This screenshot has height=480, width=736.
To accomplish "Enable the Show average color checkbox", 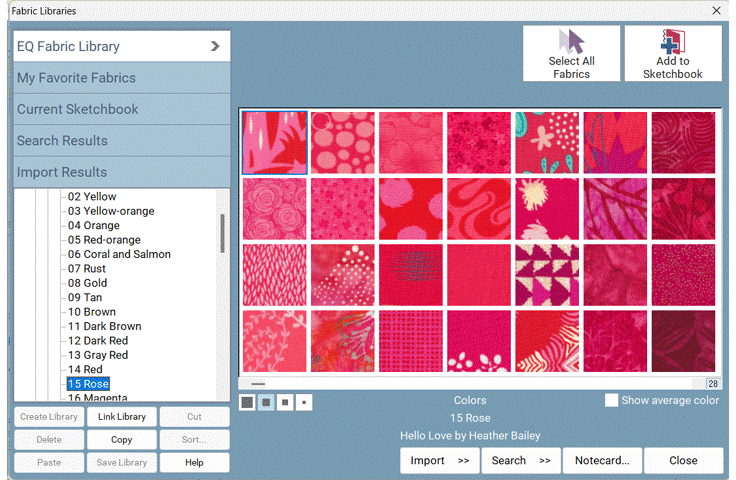I will 611,400.
